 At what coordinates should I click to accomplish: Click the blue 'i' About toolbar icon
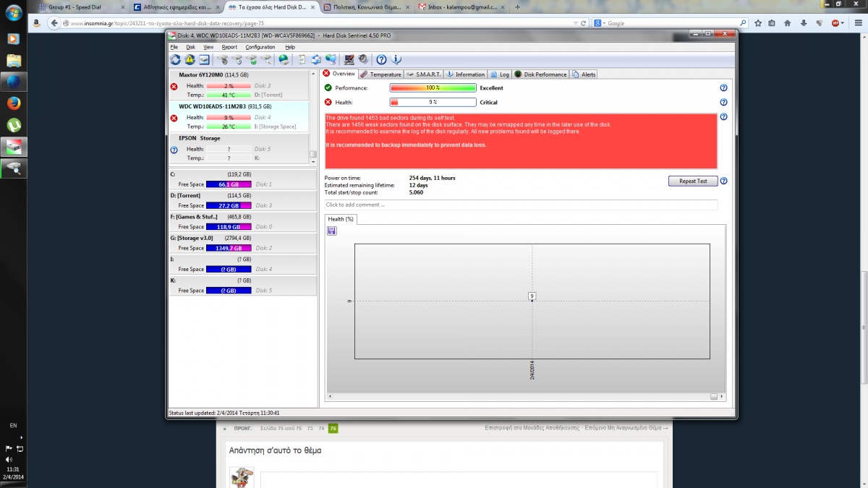coord(396,59)
